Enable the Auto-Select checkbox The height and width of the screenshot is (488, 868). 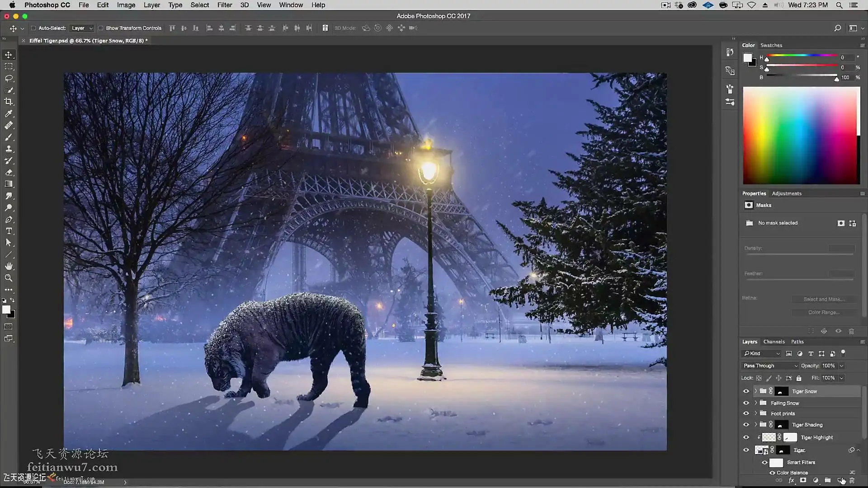(33, 28)
